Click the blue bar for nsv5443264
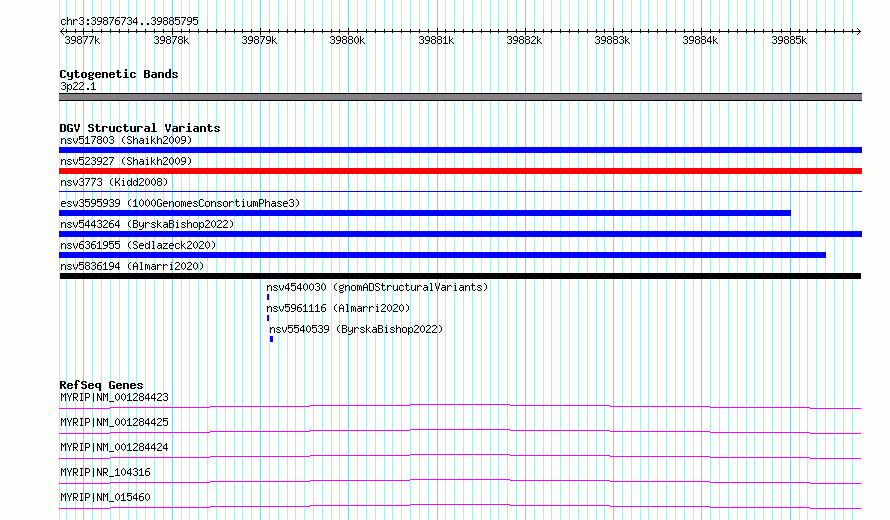Screen dimensions: 890x520 (x=460, y=234)
